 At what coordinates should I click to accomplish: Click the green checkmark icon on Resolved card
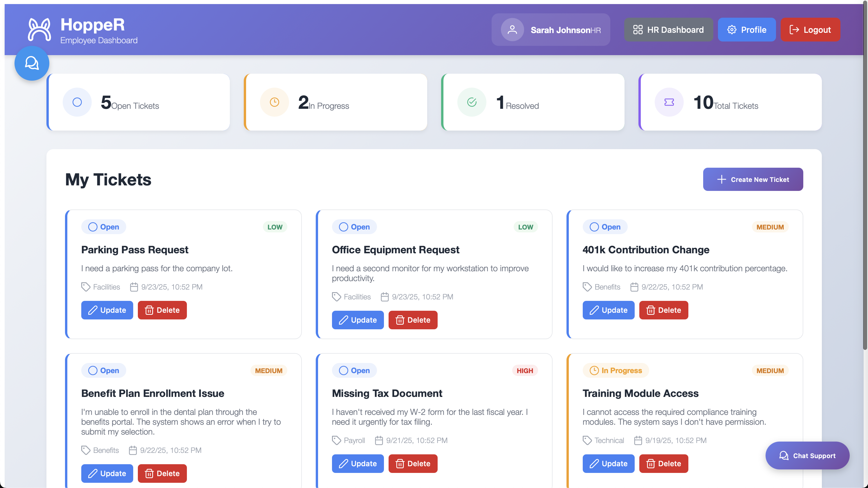tap(471, 102)
